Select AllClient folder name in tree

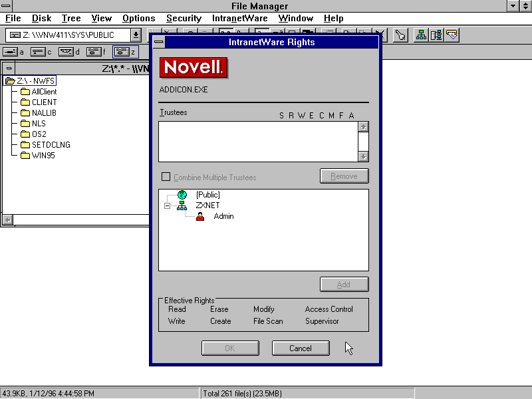[44, 92]
